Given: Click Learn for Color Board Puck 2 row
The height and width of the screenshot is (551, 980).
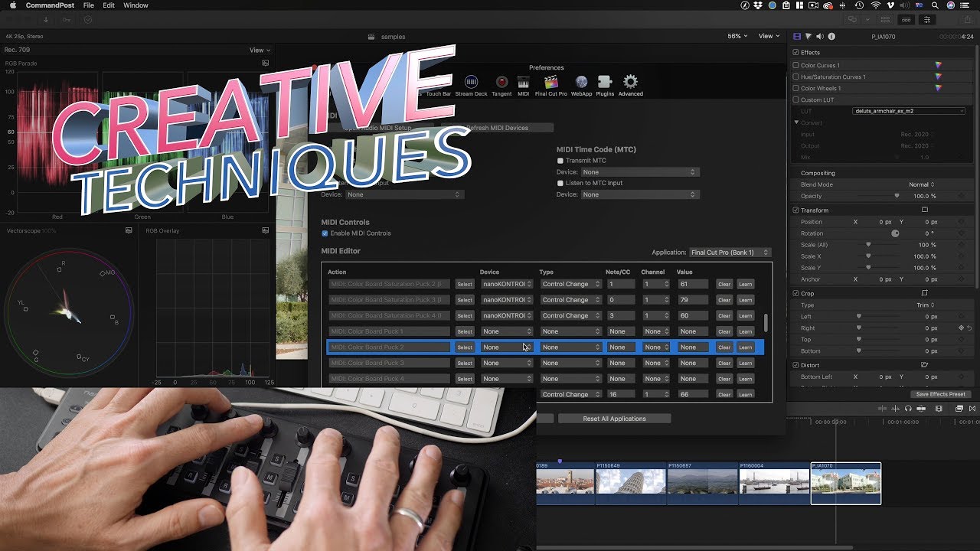Looking at the screenshot, I should (x=745, y=347).
